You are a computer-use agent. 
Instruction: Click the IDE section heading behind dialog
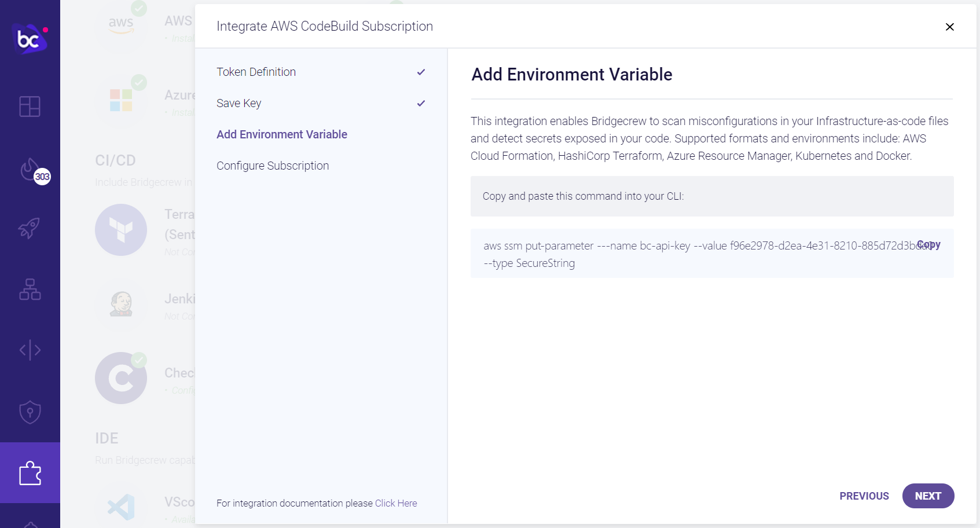coord(107,438)
